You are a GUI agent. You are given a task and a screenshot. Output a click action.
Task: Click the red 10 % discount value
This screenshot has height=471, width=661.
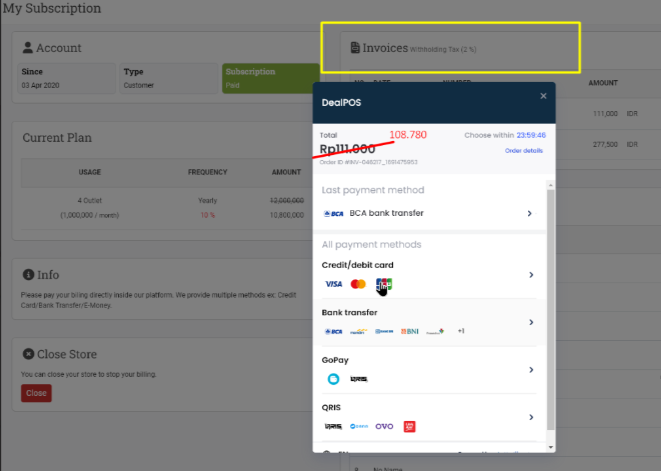[207, 215]
